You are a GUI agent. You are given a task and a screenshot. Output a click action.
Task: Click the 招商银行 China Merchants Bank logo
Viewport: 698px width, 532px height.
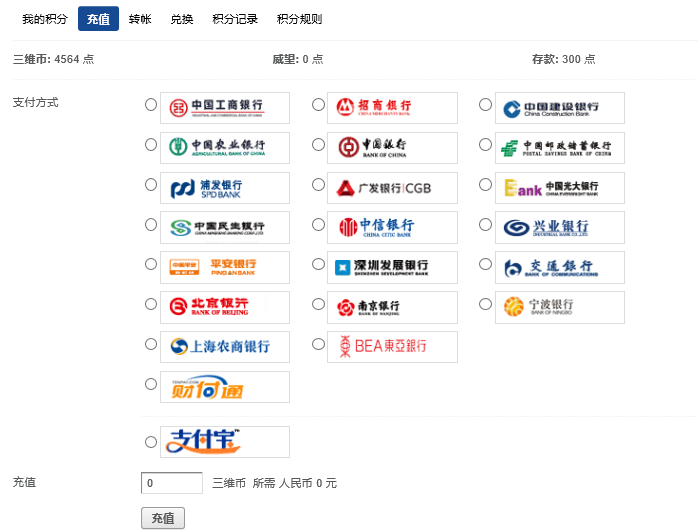(392, 108)
